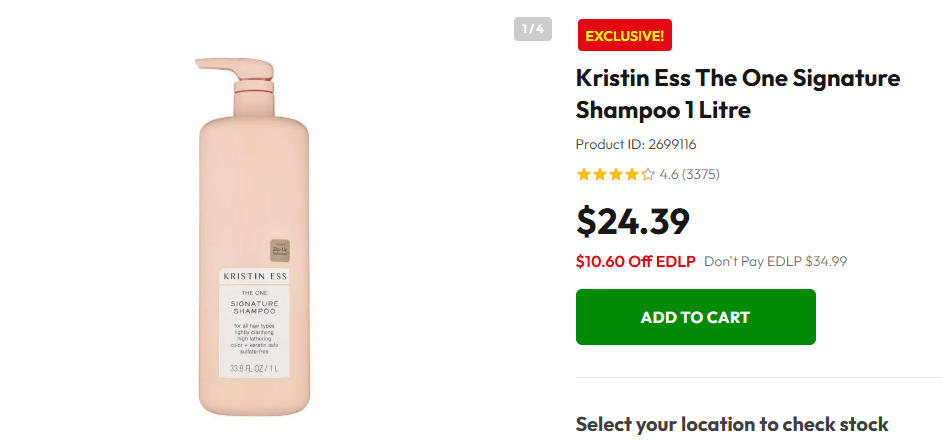
Task: Click the 1/4 image counter badge
Action: [x=533, y=29]
